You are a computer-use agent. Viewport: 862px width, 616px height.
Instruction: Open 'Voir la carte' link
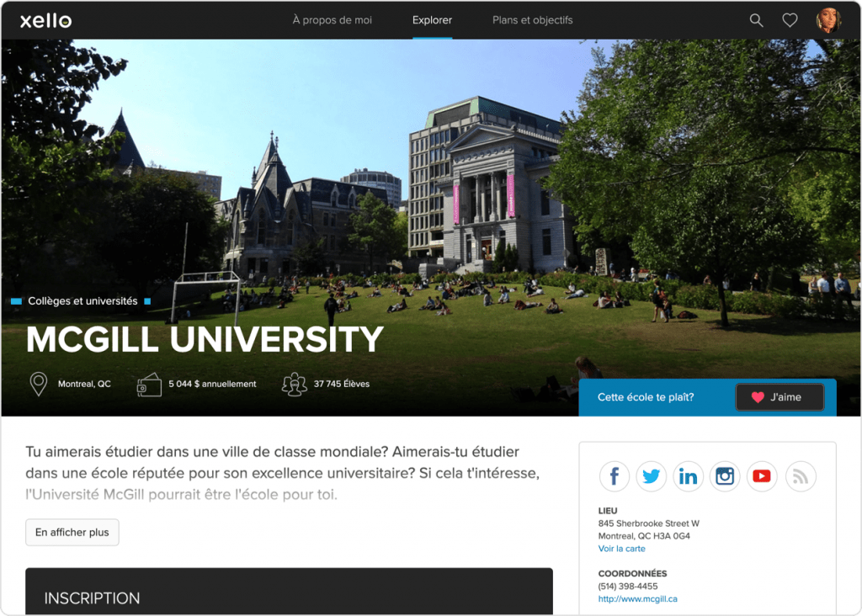click(x=621, y=548)
